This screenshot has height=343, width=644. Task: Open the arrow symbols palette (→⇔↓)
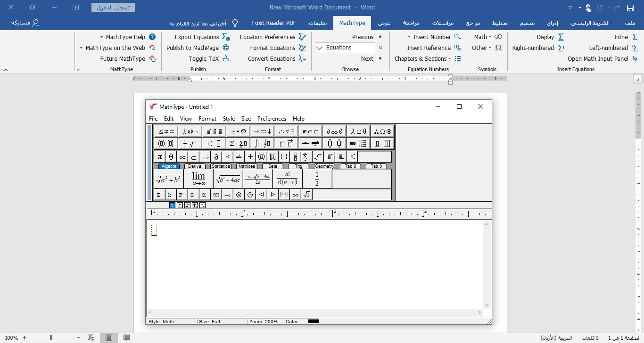pyautogui.click(x=262, y=131)
